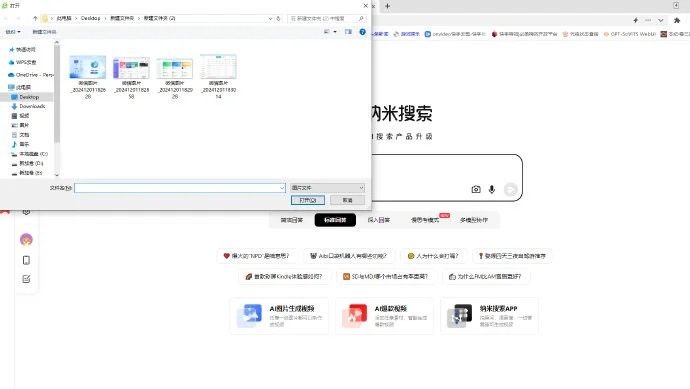Click the sidebar scrollbar down arrow

coord(56,175)
